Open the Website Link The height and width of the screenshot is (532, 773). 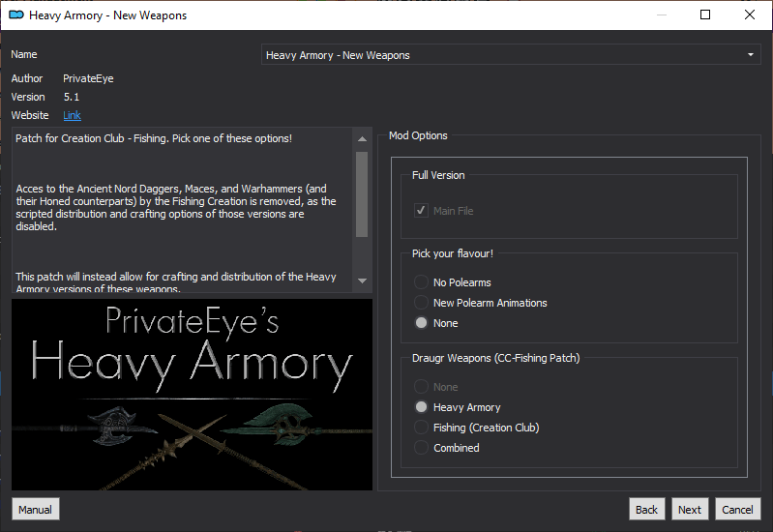tap(72, 115)
